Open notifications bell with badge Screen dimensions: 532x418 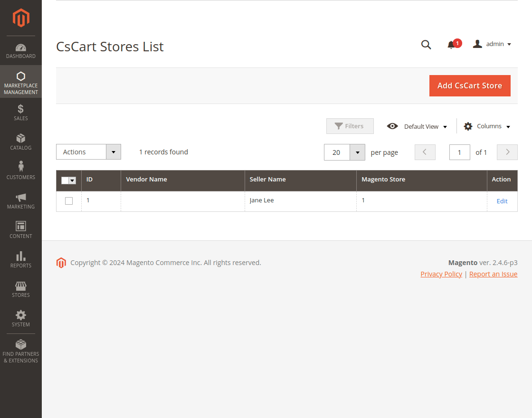[x=454, y=44]
